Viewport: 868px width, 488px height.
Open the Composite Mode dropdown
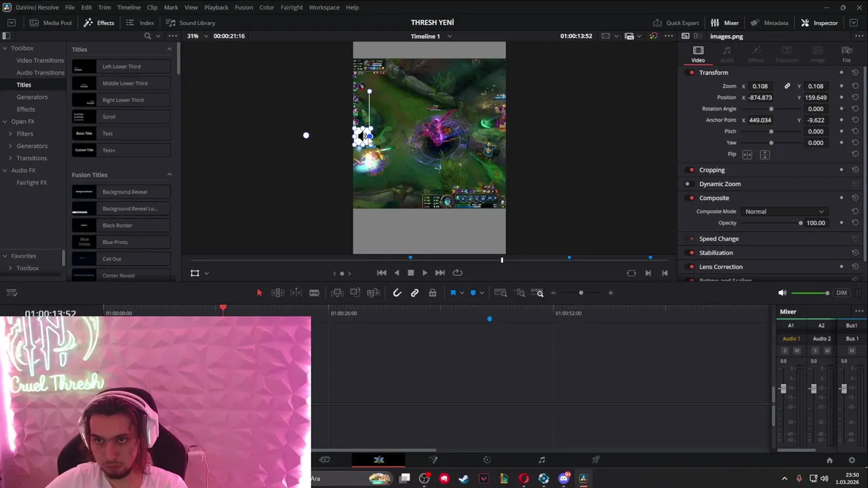784,211
